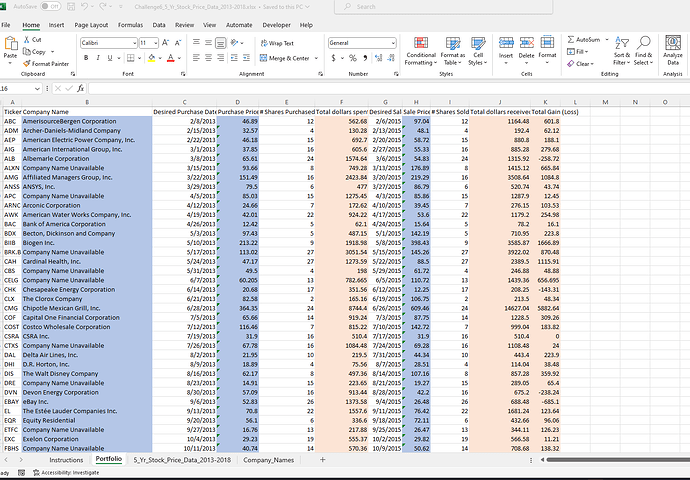This screenshot has height=480, width=690.
Task: Open Find & Select
Action: [643, 51]
